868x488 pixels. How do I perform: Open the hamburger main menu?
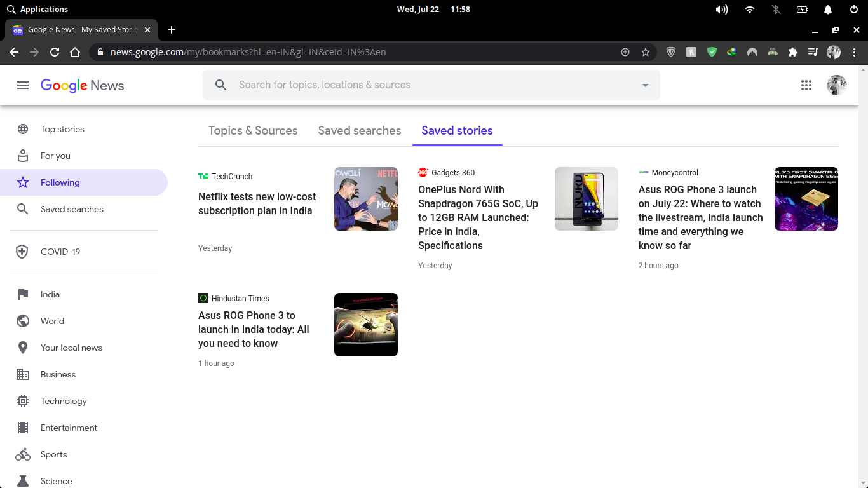[x=23, y=85]
